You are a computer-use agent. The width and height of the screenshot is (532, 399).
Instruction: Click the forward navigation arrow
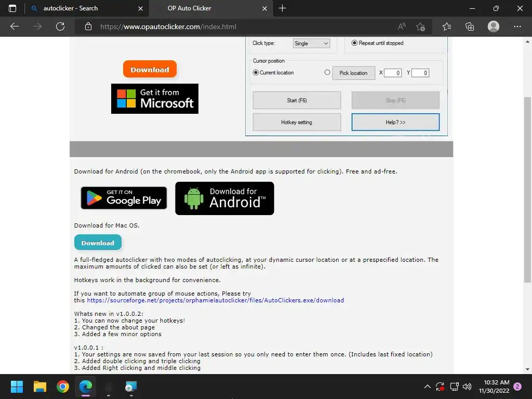(37, 26)
